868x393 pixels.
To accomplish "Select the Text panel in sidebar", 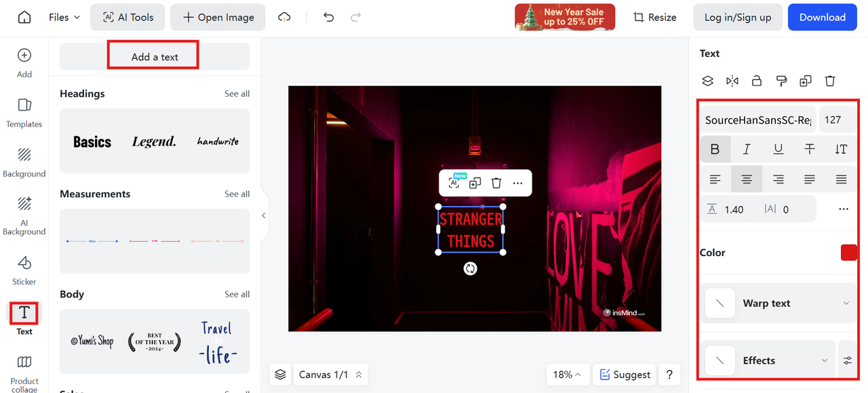I will [24, 318].
